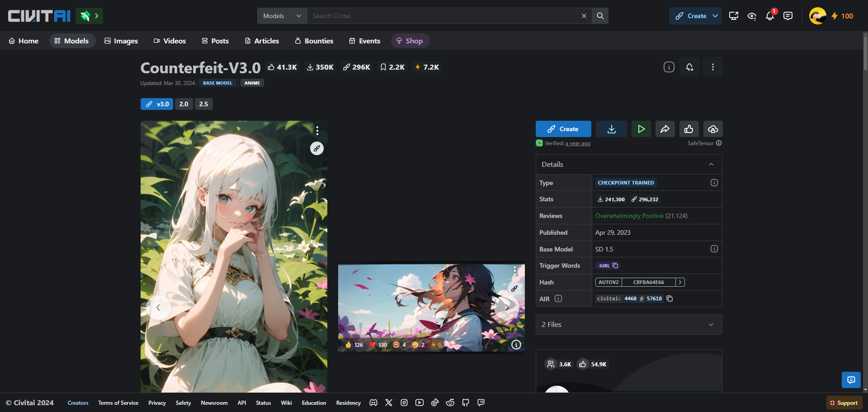Open the Posts tab
Image resolution: width=868 pixels, height=412 pixels.
[x=215, y=41]
